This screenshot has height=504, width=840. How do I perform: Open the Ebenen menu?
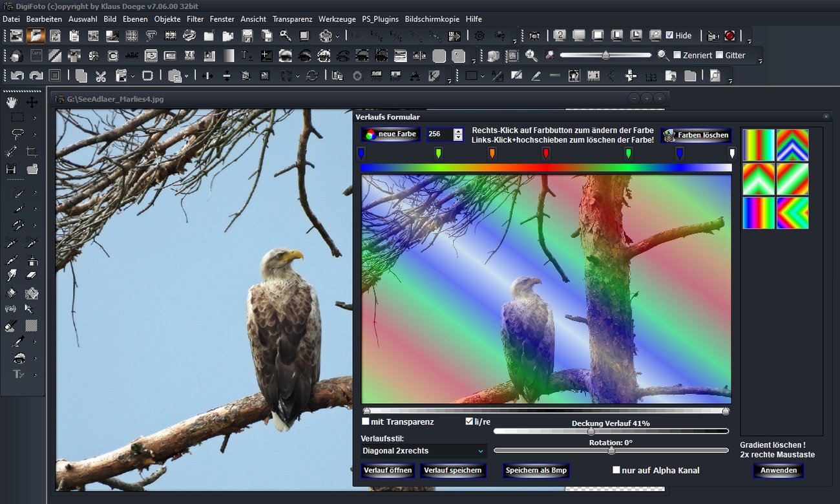pyautogui.click(x=135, y=19)
